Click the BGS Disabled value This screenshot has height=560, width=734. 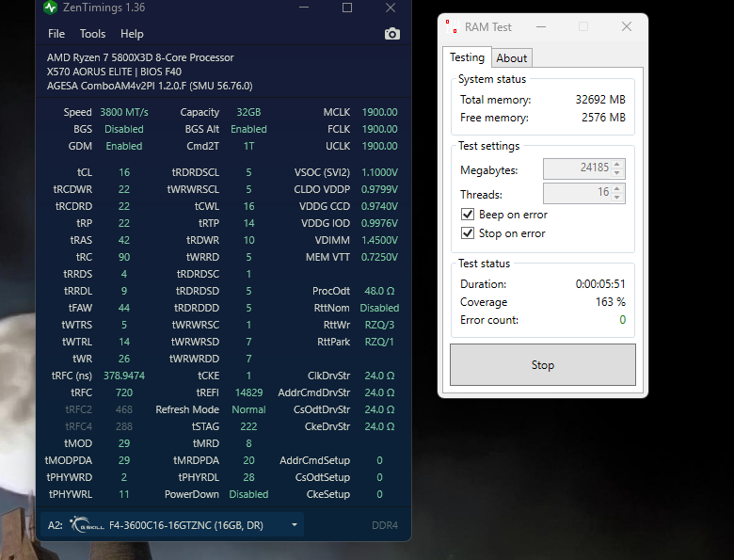click(124, 129)
